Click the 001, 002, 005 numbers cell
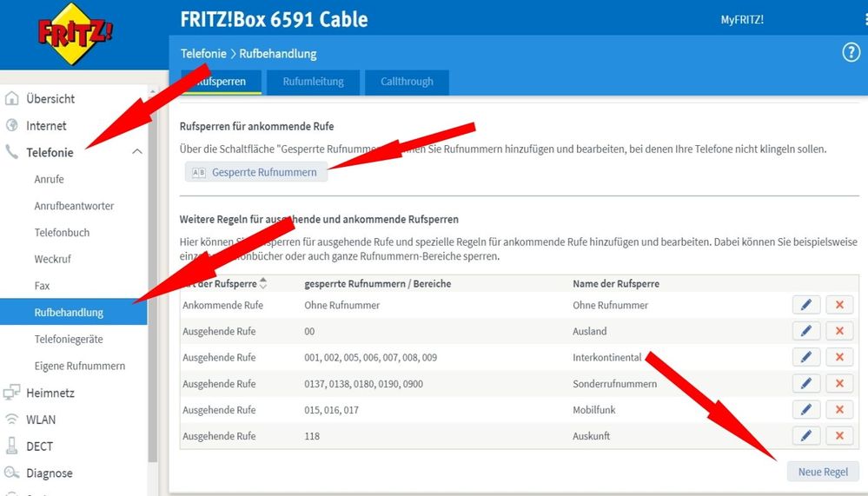This screenshot has width=868, height=496. [370, 358]
